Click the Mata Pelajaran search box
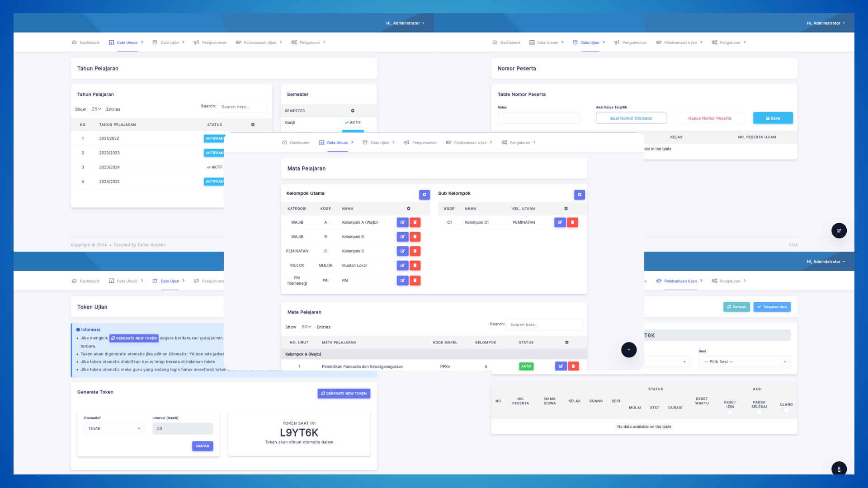This screenshot has width=868, height=488. pos(544,325)
